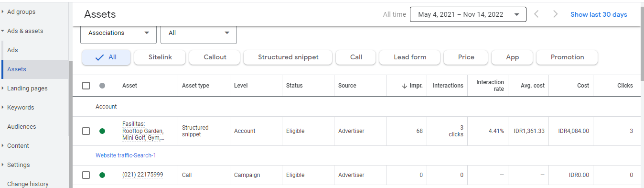Open Change history in sidebar

coord(28,184)
